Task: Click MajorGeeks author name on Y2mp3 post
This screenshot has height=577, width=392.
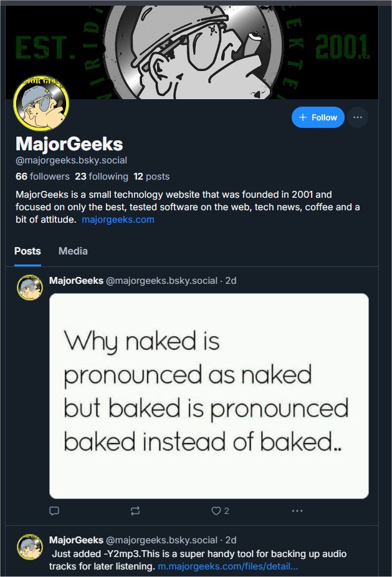Action: [76, 540]
